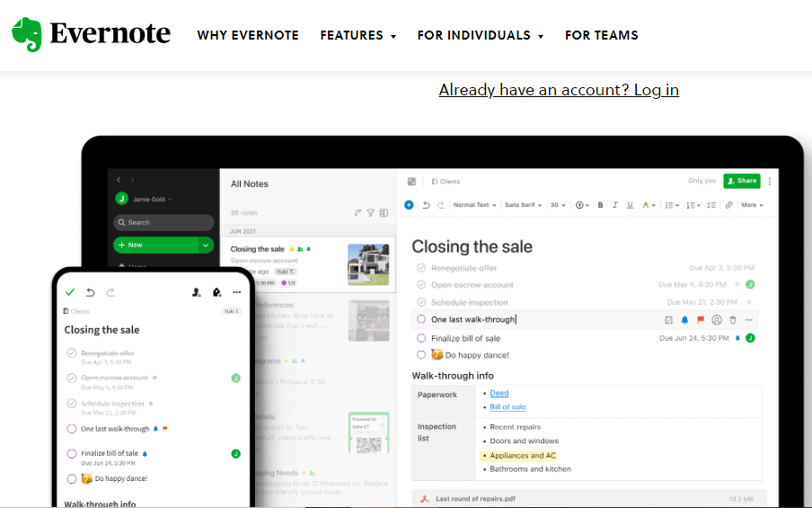Set a due date on One last walk-through in the editor
The height and width of the screenshot is (508, 812).
(668, 320)
